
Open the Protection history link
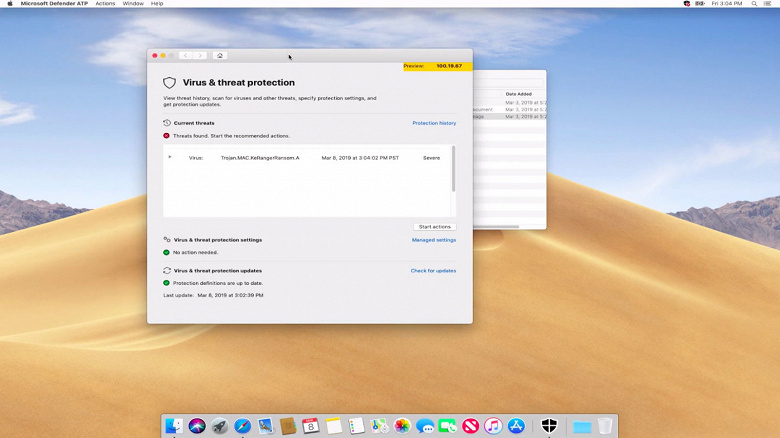click(x=434, y=123)
